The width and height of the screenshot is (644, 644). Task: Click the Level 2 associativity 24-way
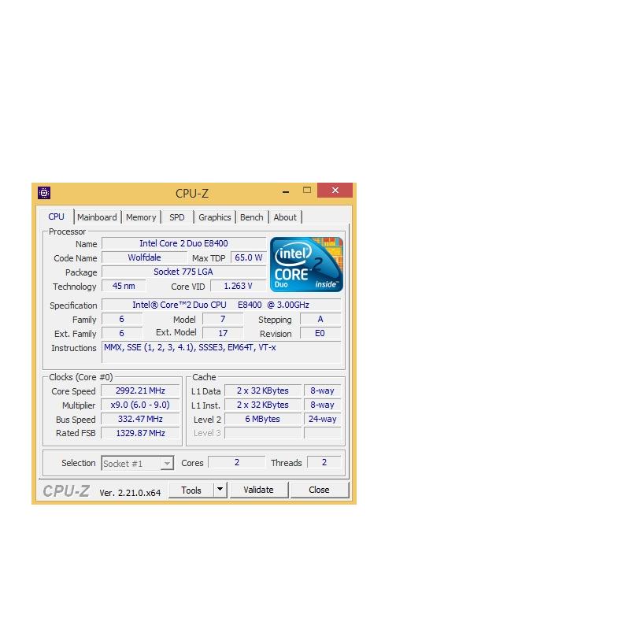point(323,419)
